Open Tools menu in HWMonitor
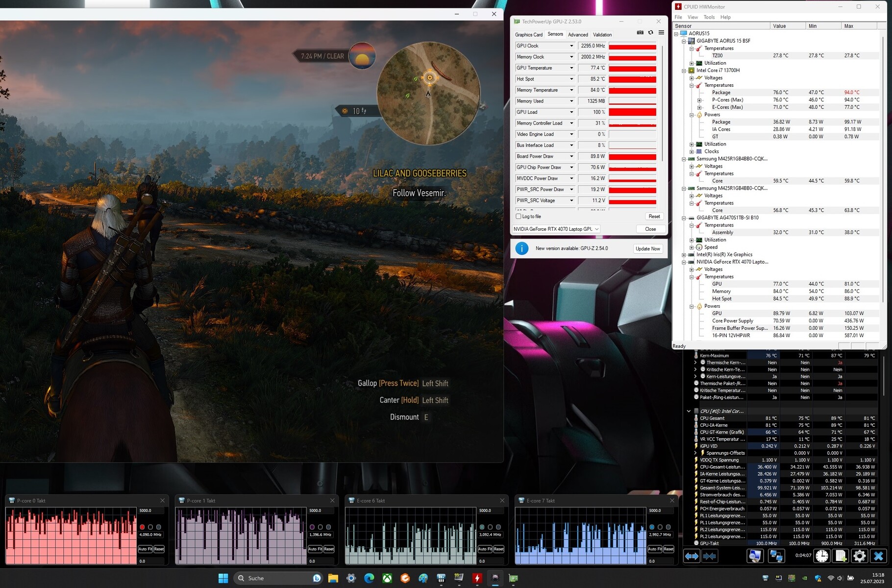Image resolution: width=892 pixels, height=588 pixels. (709, 17)
